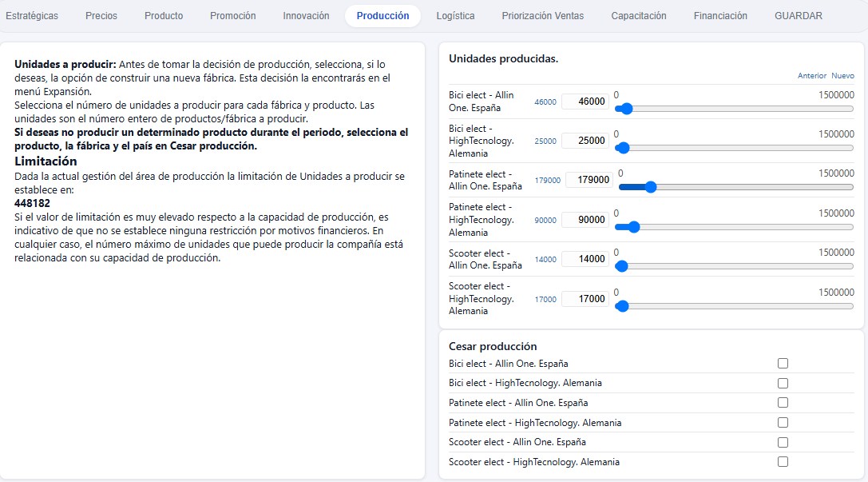This screenshot has width=868, height=482.
Task: Click the Unidades a producir bold label
Action: click(x=65, y=64)
